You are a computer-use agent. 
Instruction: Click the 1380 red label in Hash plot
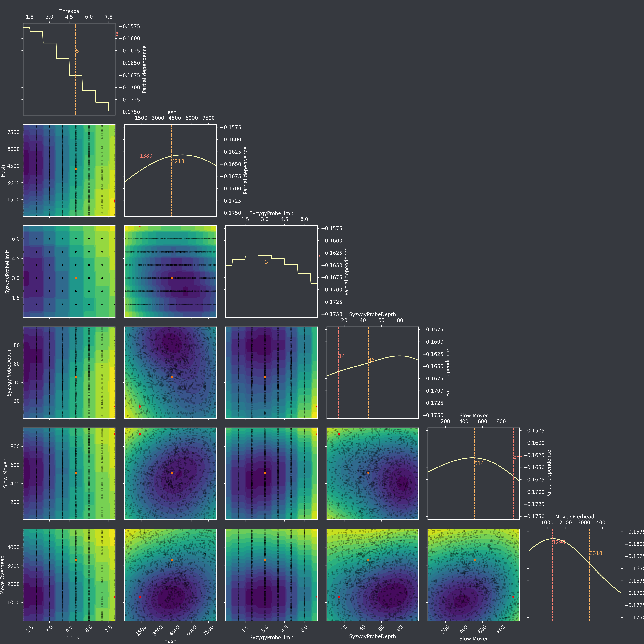146,156
